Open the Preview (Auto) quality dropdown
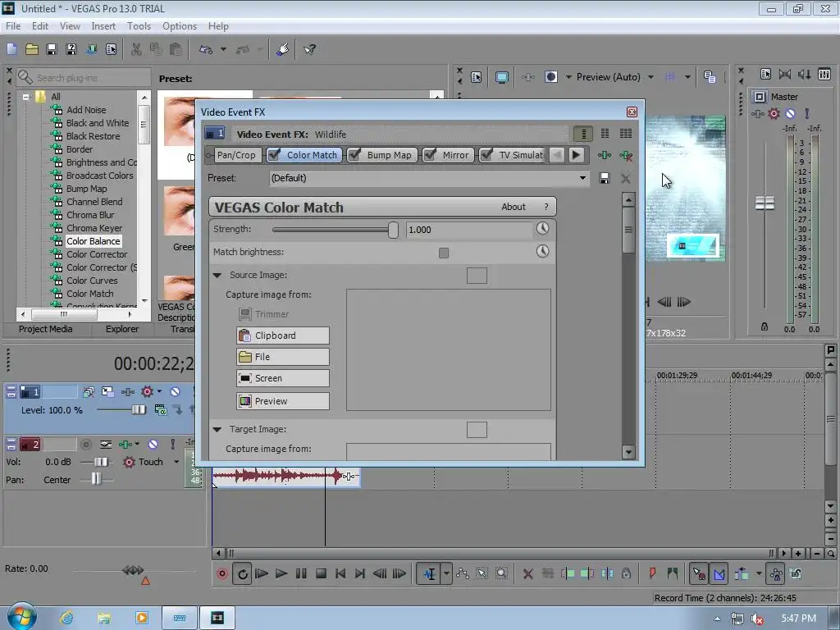 (651, 77)
